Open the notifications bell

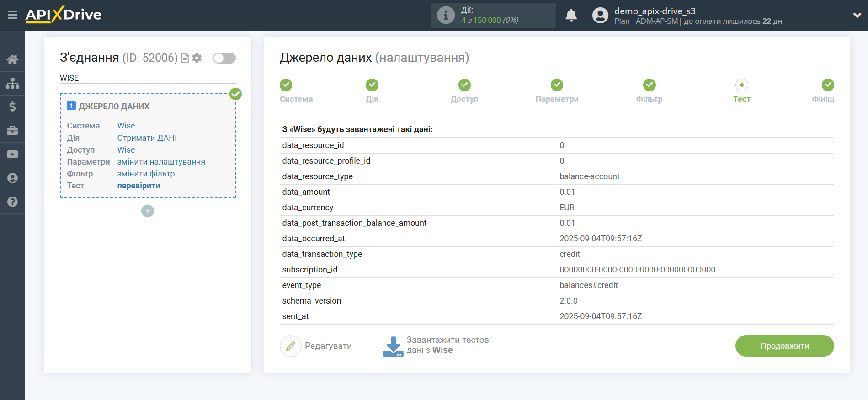[x=571, y=15]
